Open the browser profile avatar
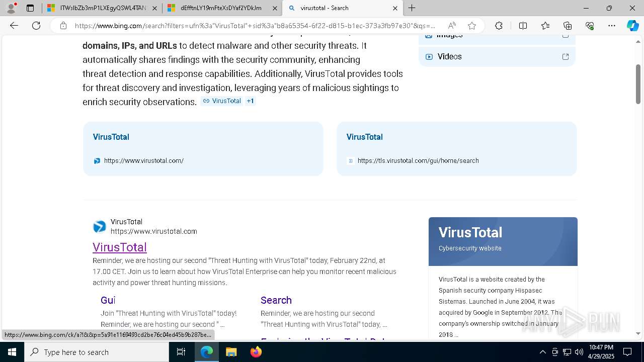644x362 pixels. 11,8
